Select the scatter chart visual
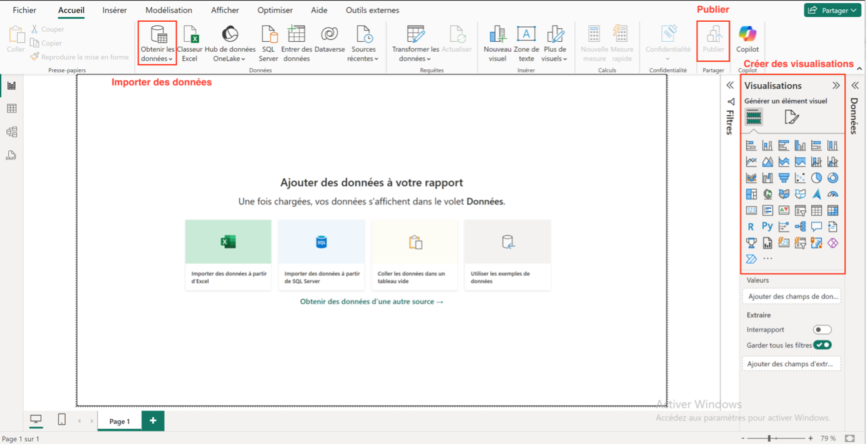 tap(800, 178)
